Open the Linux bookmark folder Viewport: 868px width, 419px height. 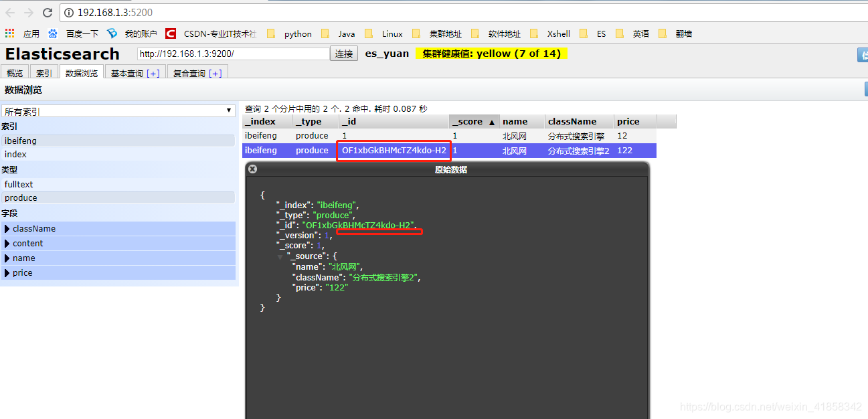click(384, 33)
